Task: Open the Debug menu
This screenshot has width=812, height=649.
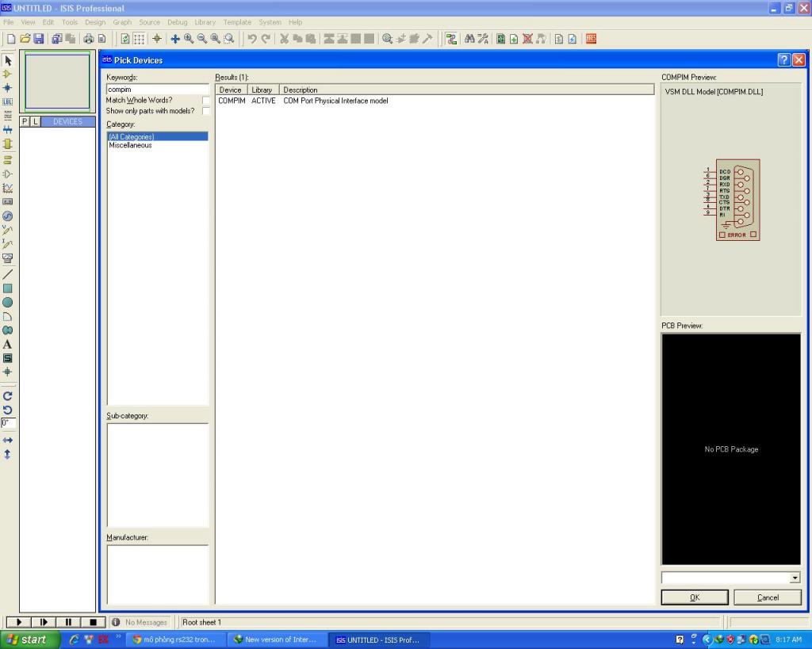Action: [x=177, y=22]
